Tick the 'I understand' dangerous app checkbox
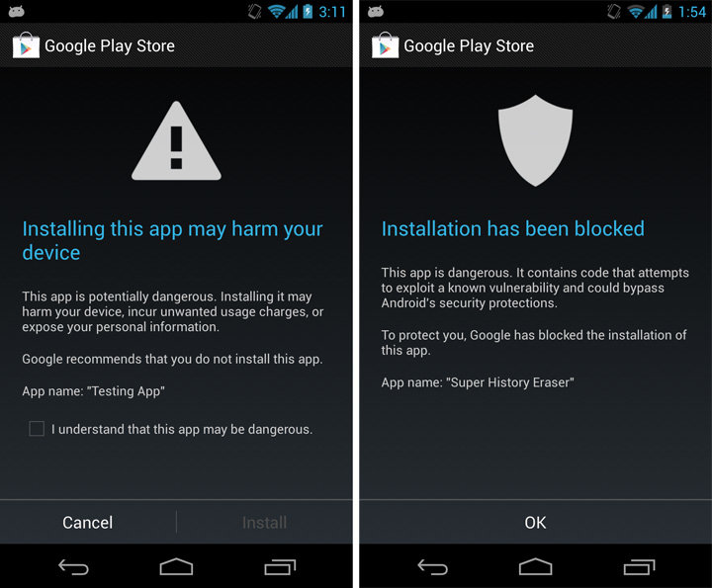 [x=37, y=429]
